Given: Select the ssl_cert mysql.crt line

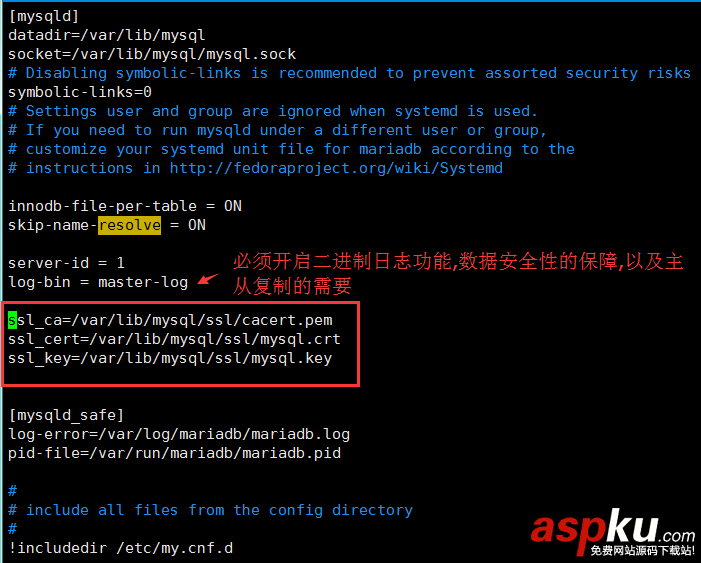Looking at the screenshot, I should pos(174,339).
